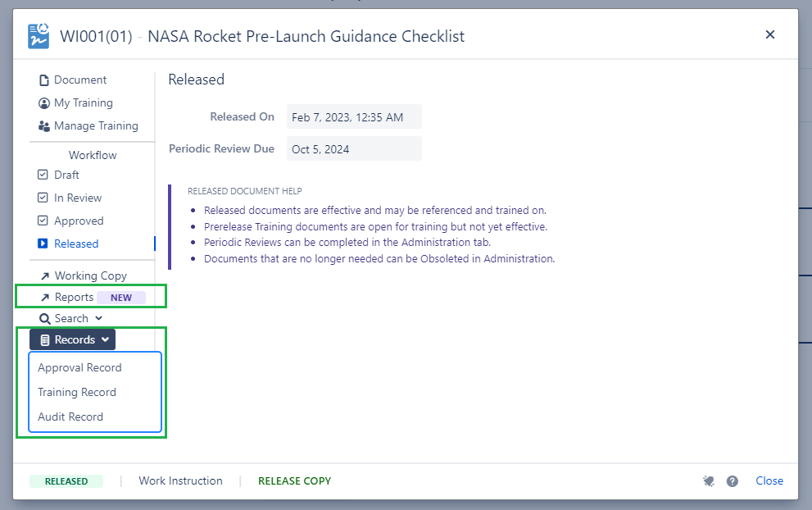This screenshot has height=510, width=812.
Task: Open Reports with NEW badge
Action: pyautogui.click(x=74, y=297)
